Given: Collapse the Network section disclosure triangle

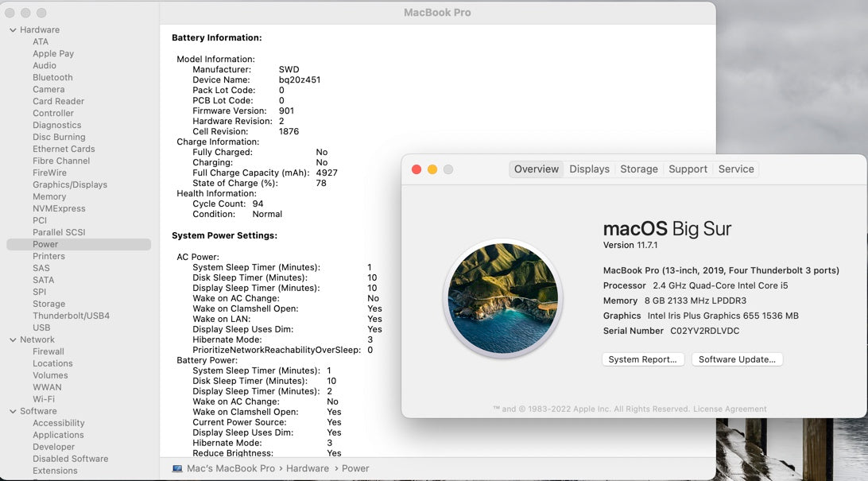Looking at the screenshot, I should coord(13,340).
